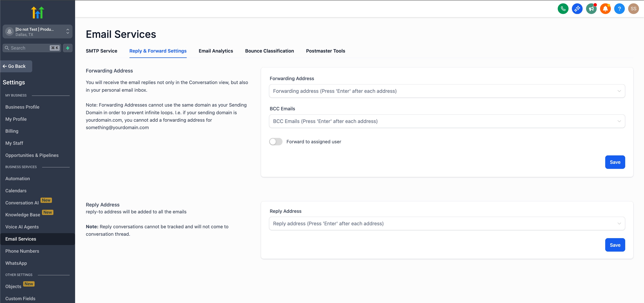Image resolution: width=644 pixels, height=303 pixels.
Task: Open the SS user avatar menu
Action: click(633, 9)
